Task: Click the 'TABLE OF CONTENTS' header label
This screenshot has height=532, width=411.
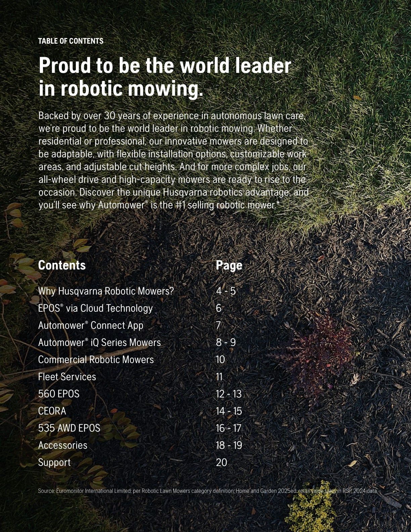Action: pyautogui.click(x=71, y=41)
